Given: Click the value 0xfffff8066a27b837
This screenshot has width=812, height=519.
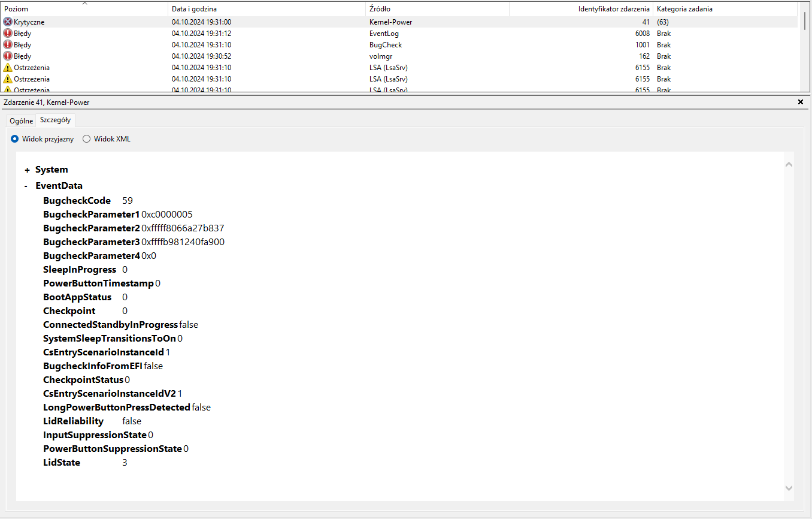Looking at the screenshot, I should click(183, 228).
